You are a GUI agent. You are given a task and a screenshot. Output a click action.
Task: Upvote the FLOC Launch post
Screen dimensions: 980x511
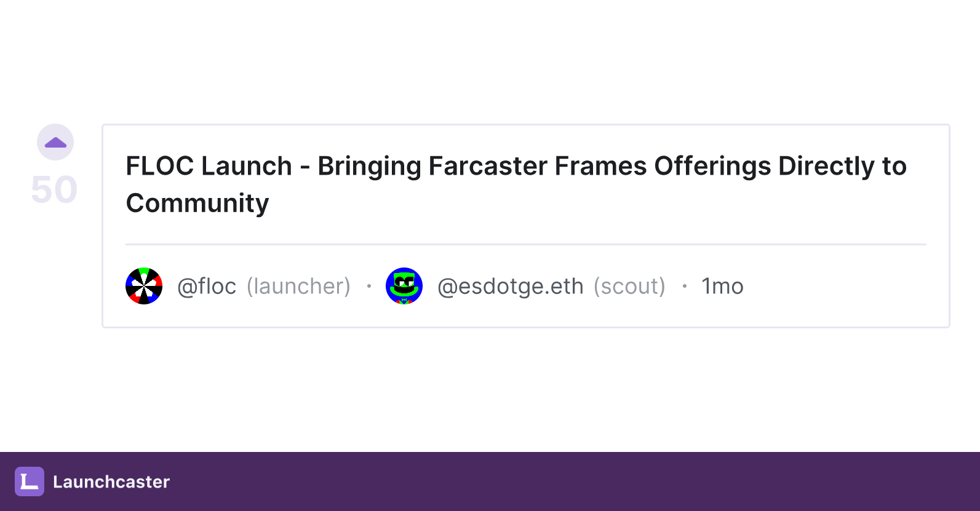coord(55,143)
